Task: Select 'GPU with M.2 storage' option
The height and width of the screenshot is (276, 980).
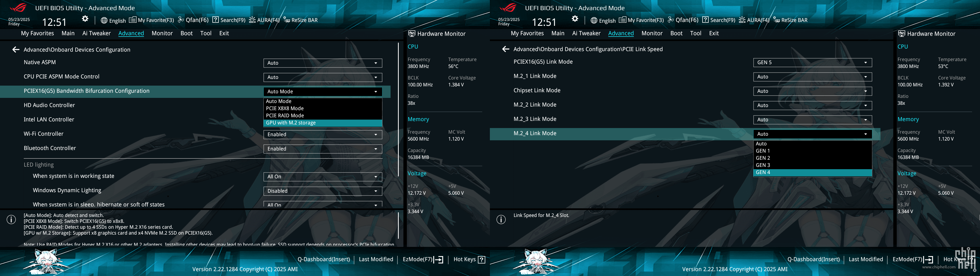Action: pos(323,123)
